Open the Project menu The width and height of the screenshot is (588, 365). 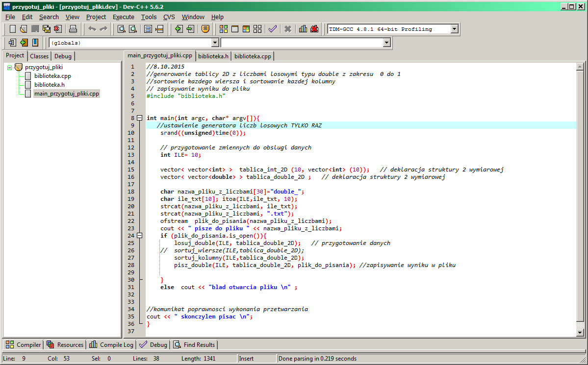click(96, 17)
